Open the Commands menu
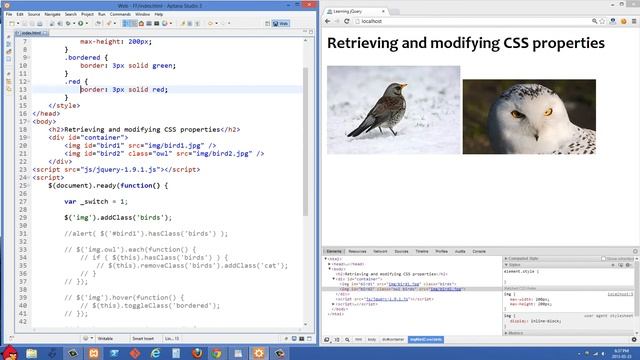 (120, 14)
